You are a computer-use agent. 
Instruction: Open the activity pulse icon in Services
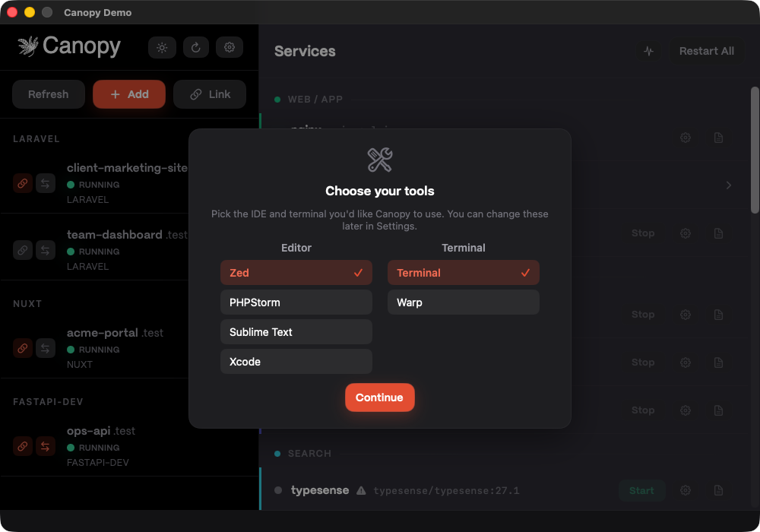pos(648,51)
